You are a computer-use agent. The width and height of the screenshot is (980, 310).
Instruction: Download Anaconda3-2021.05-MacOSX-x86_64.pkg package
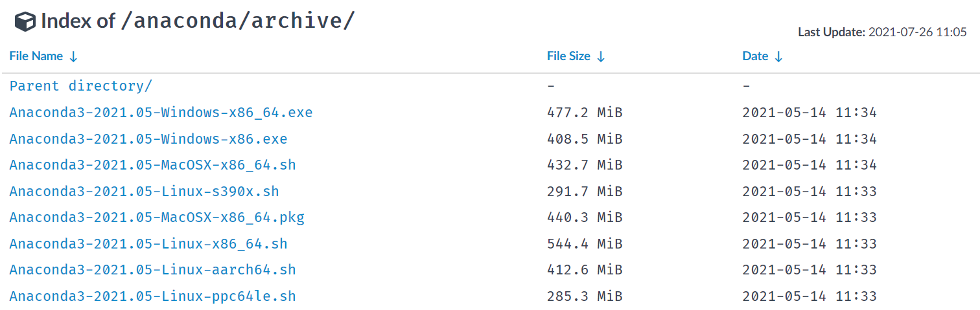pyautogui.click(x=157, y=217)
